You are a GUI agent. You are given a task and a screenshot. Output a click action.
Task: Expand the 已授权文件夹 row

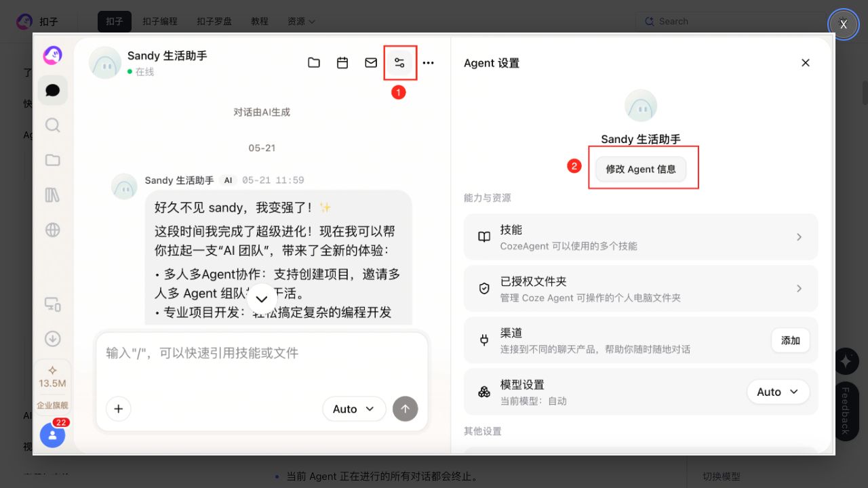(641, 289)
